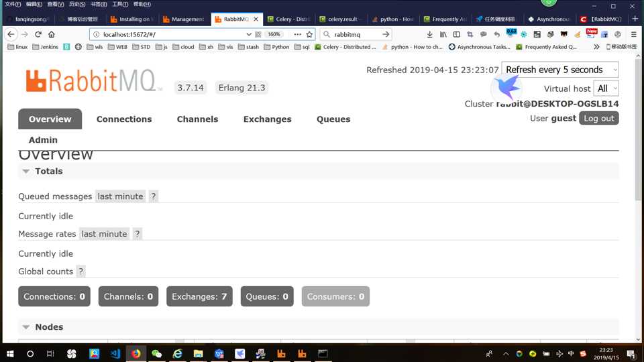Switch to Firefox on the taskbar
Screen dimensions: 644x362
coord(136,353)
